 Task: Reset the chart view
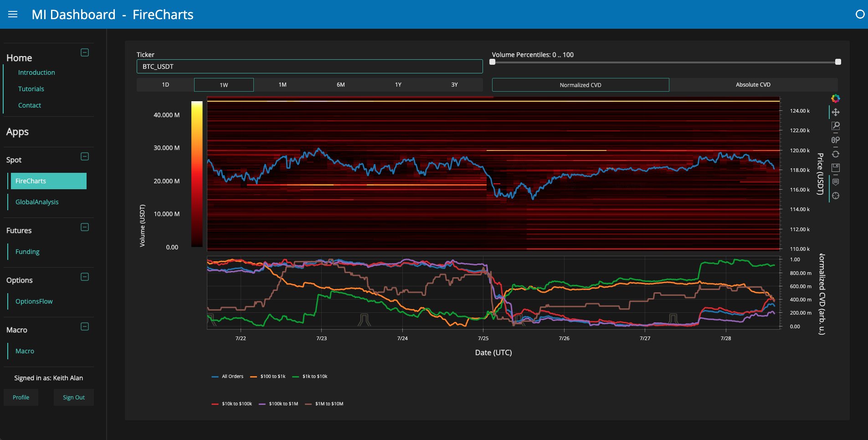point(835,154)
